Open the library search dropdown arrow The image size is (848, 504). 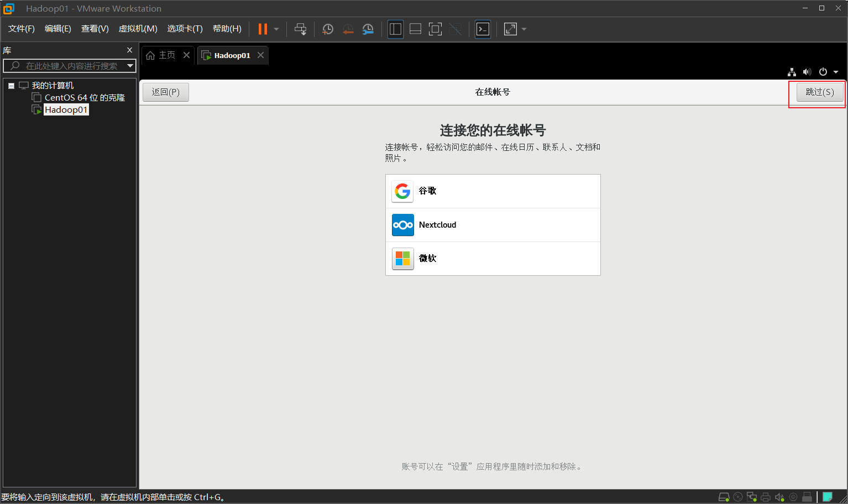tap(130, 66)
